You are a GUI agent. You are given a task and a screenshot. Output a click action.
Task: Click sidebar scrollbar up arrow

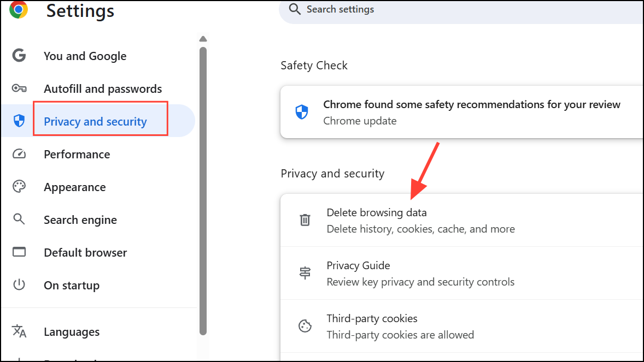click(203, 39)
